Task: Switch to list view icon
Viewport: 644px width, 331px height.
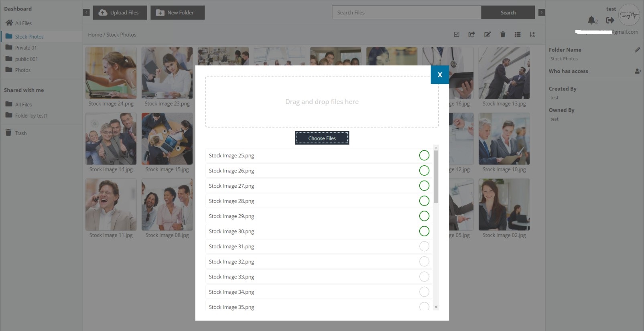Action: click(x=518, y=35)
